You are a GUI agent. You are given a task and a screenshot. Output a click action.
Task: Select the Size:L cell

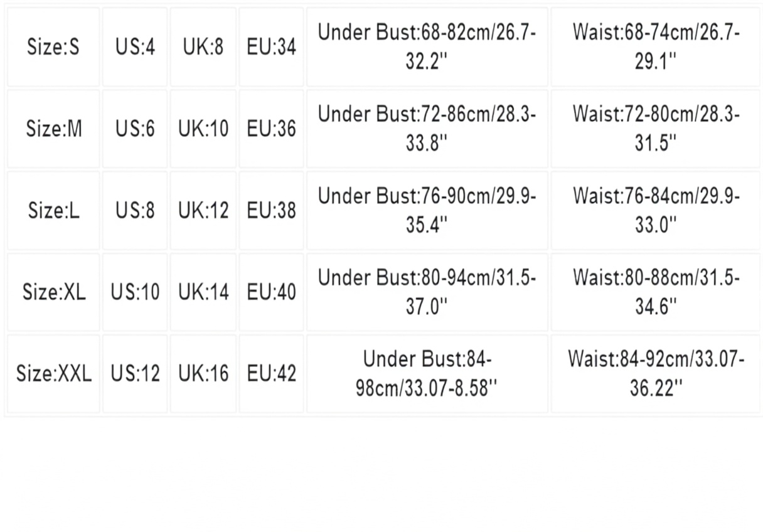coord(53,210)
